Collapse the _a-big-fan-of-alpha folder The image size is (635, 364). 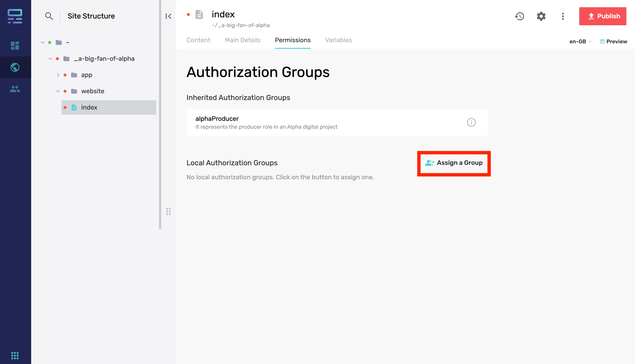(50, 58)
